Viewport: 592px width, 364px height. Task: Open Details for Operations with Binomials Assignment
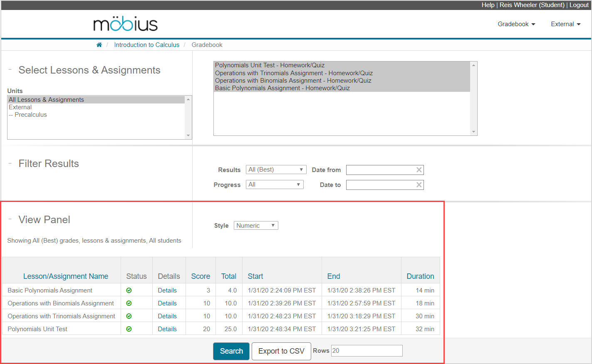pyautogui.click(x=167, y=303)
